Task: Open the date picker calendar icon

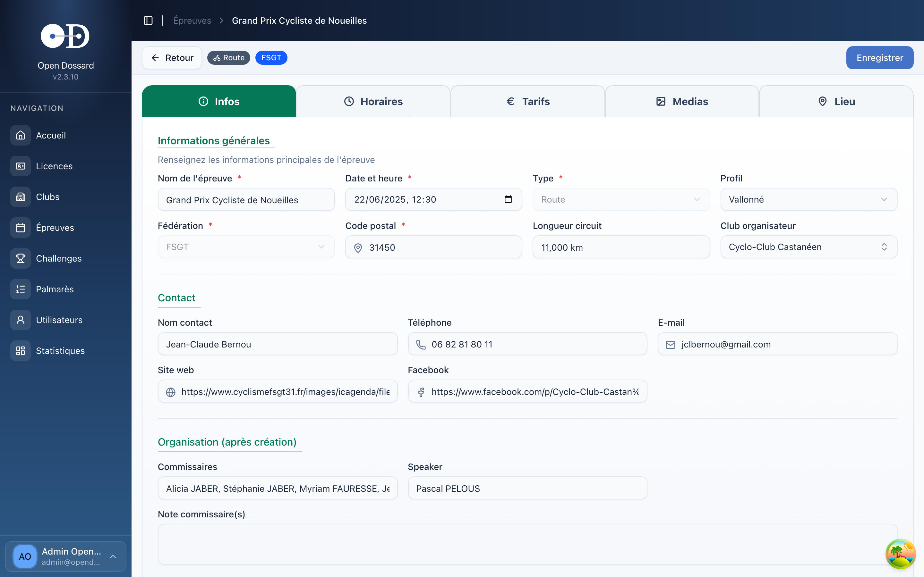Action: 508,199
